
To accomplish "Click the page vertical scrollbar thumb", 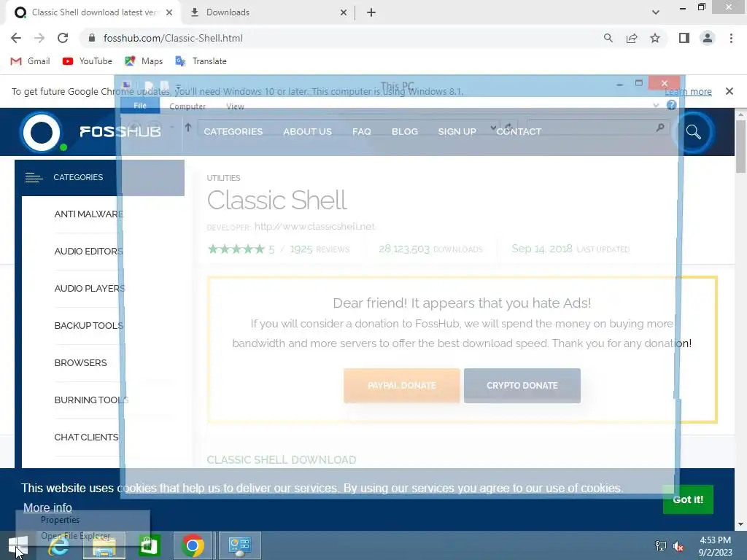I will point(740,146).
